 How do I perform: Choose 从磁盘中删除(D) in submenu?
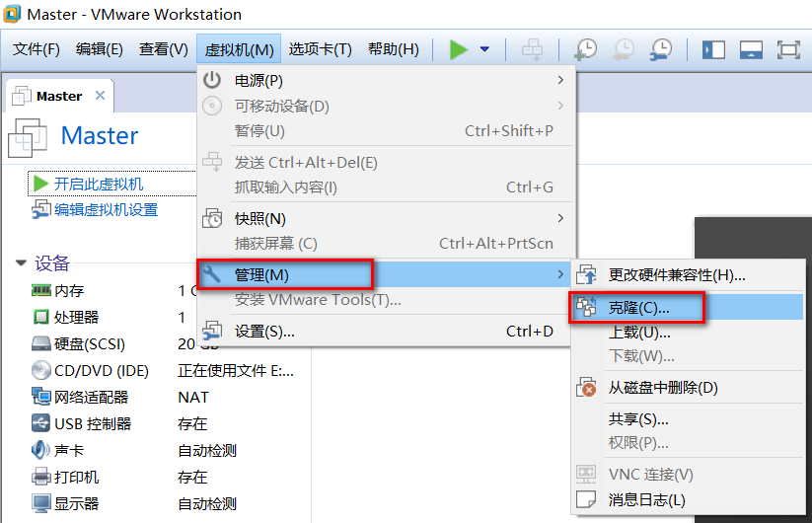[689, 388]
